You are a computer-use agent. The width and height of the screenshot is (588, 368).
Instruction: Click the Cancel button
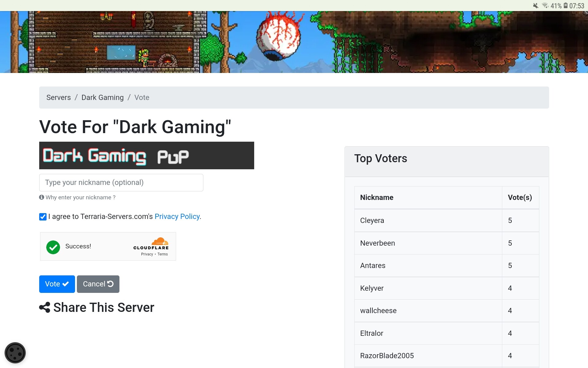[x=98, y=284]
